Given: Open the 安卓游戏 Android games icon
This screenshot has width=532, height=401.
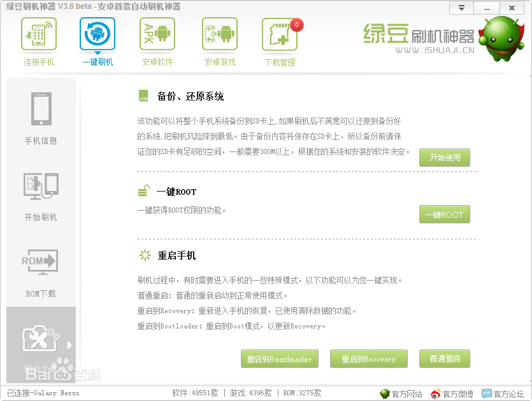Looking at the screenshot, I should 220,34.
